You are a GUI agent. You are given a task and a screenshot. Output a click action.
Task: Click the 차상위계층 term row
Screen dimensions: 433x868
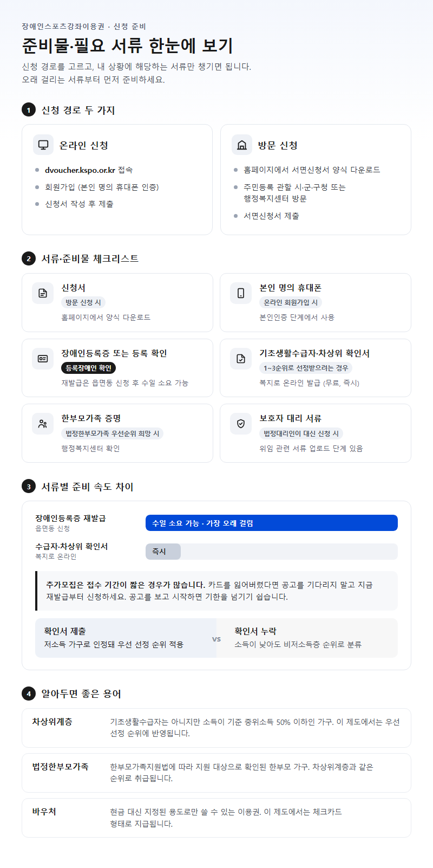coord(216,728)
